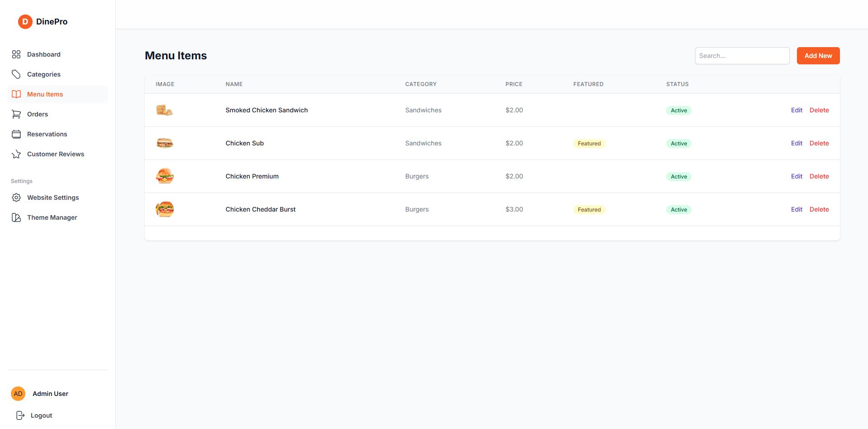Edit the Chicken Sub item
This screenshot has width=868, height=429.
pyautogui.click(x=796, y=143)
